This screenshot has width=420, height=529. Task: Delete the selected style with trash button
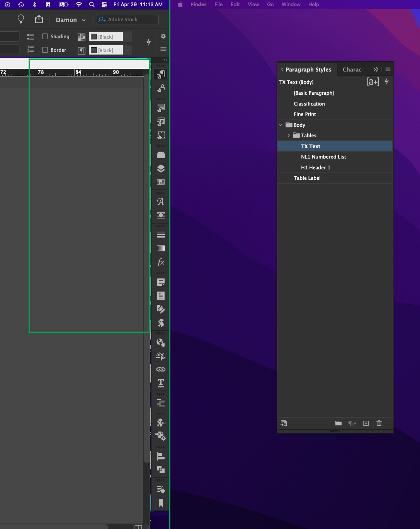379,423
